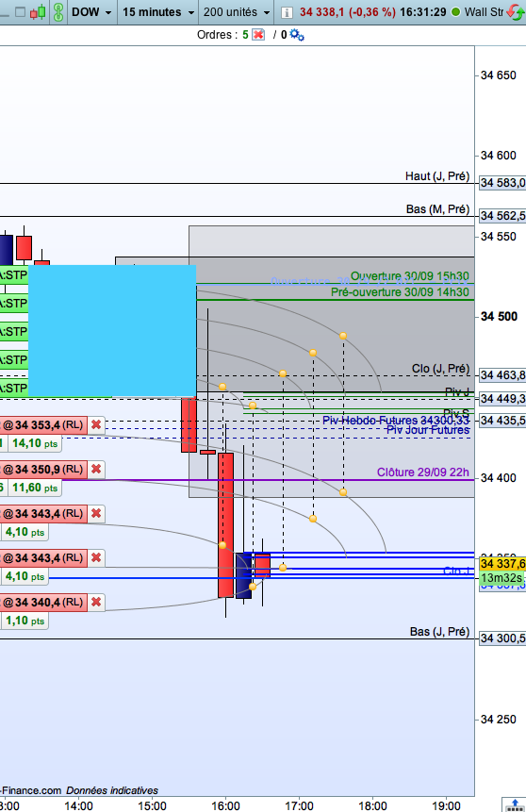The image size is (526, 812).
Task: Select the Piv Hebdo Futures label
Action: (396, 420)
